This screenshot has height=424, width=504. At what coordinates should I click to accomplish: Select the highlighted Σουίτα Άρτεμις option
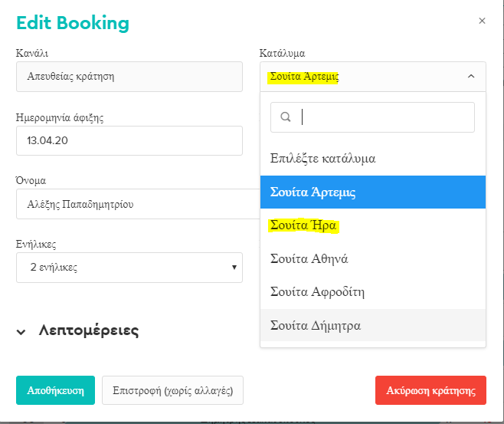tap(373, 192)
